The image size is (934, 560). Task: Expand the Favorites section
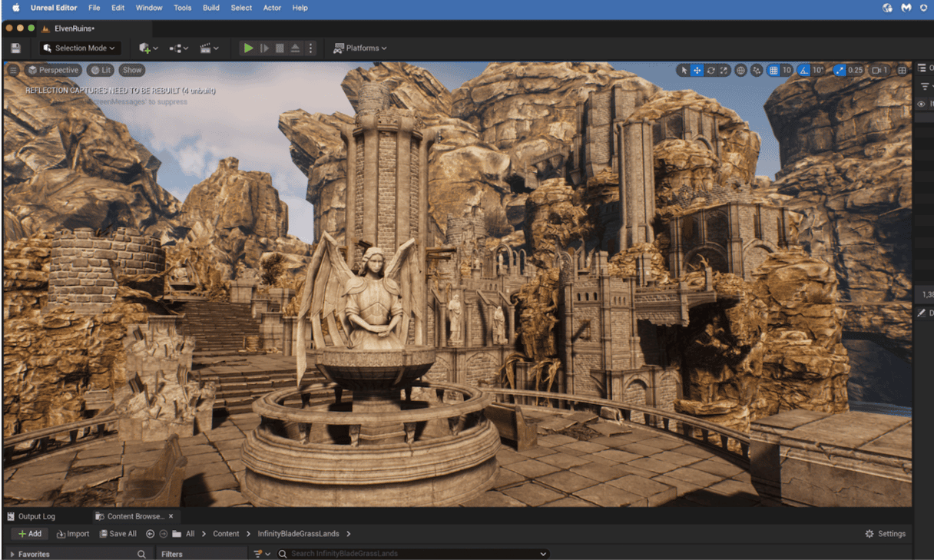click(12, 554)
